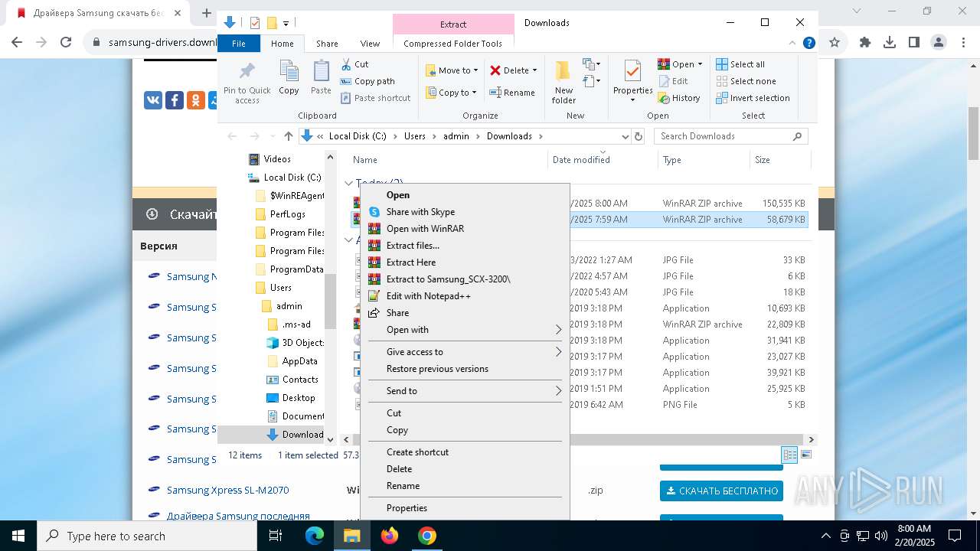
Task: Switch to large icons view
Action: click(x=805, y=455)
